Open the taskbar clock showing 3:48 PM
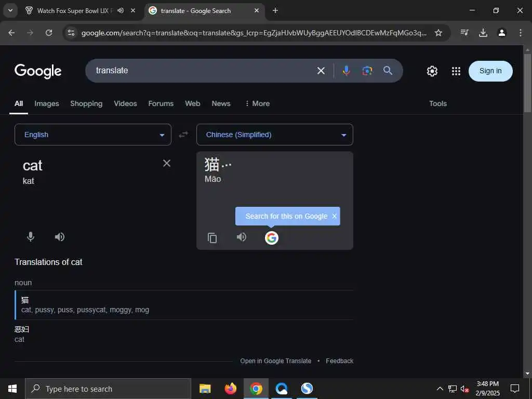Screen dimensions: 532x399 pos(487,389)
